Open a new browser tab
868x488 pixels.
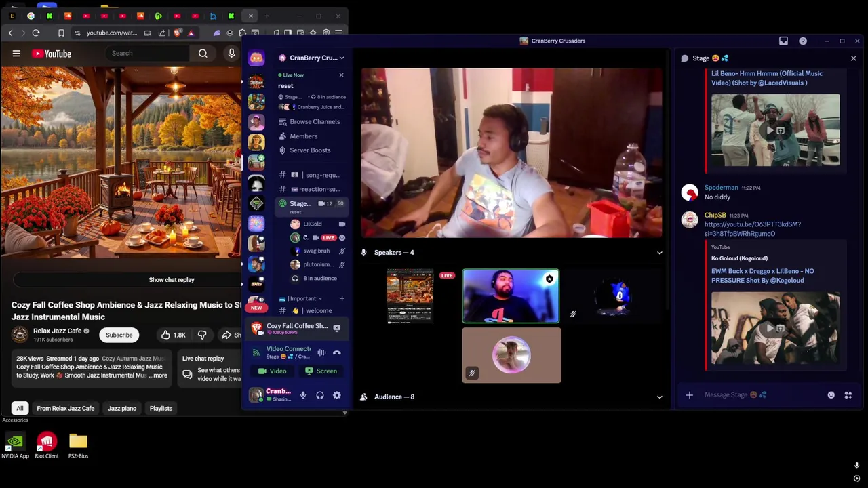pos(267,16)
